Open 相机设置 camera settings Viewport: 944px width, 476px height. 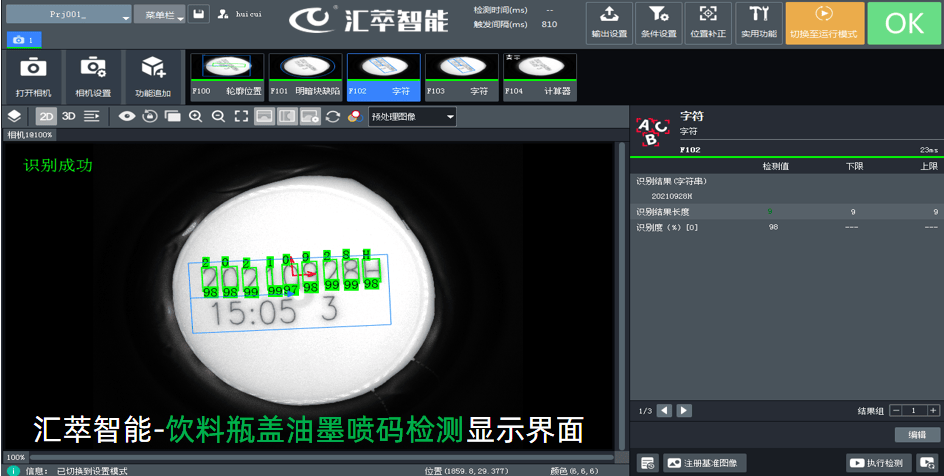point(93,76)
